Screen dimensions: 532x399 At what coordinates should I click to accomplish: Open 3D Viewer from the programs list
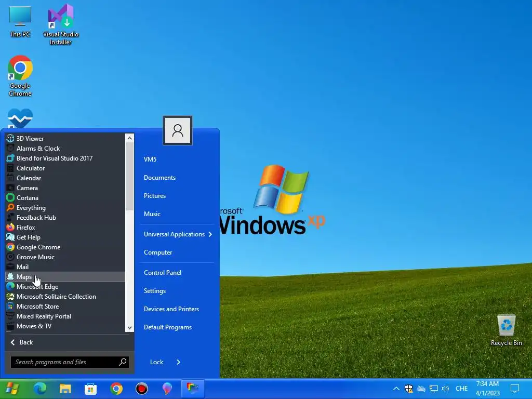click(65, 138)
